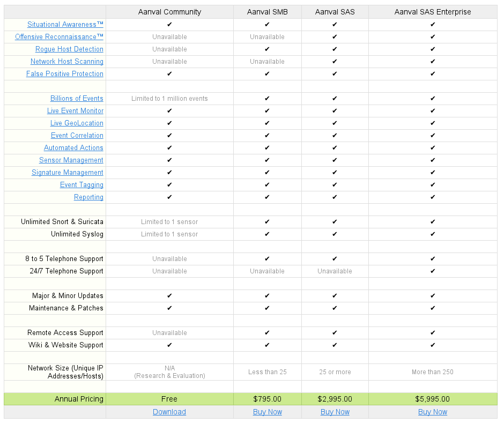Image resolution: width=504 pixels, height=423 pixels.
Task: Follow the Rogue Host Detection link
Action: 69,49
